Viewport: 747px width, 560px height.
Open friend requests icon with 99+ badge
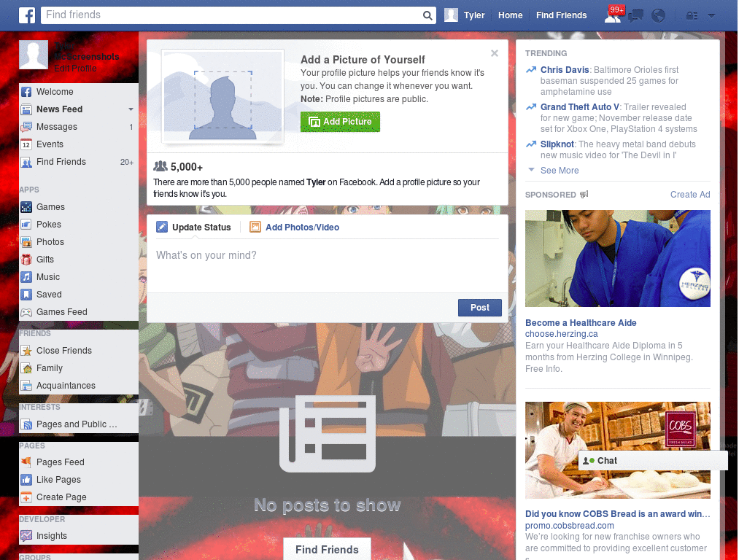[x=614, y=15]
